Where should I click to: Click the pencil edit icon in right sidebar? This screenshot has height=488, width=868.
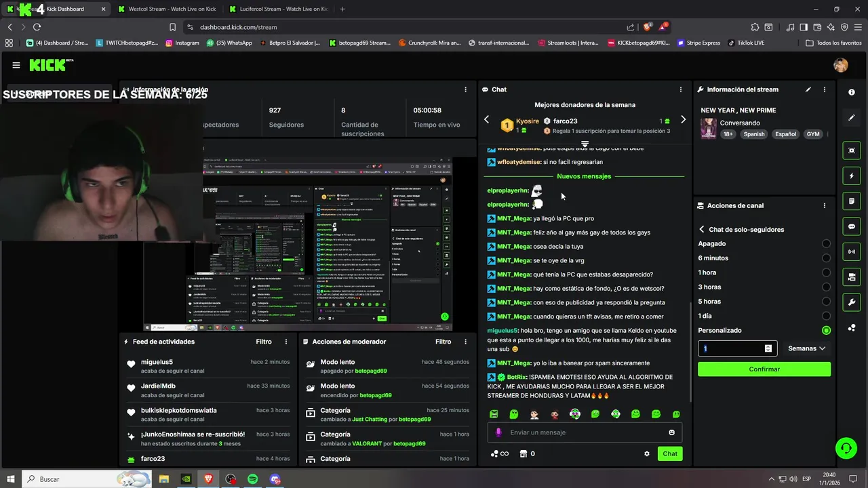[852, 118]
